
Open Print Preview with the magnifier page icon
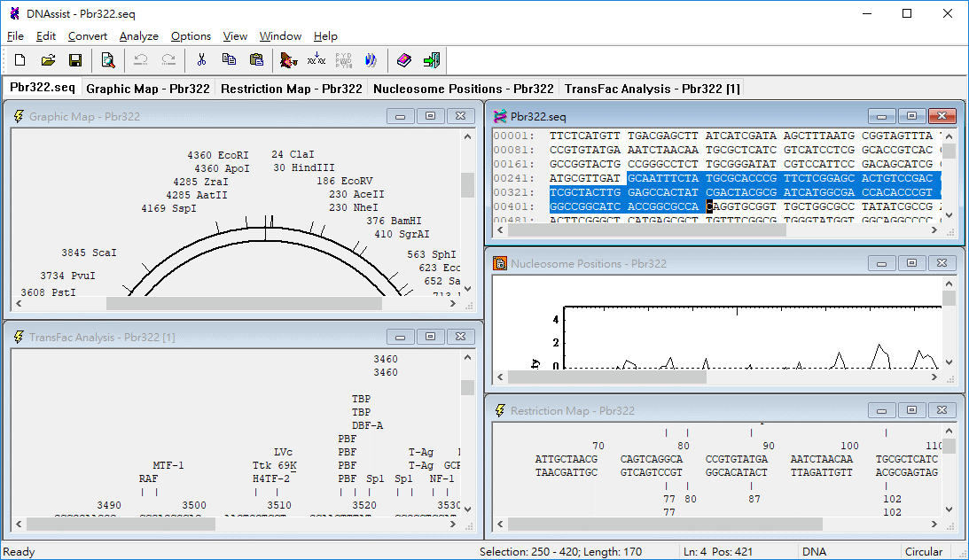tap(107, 60)
